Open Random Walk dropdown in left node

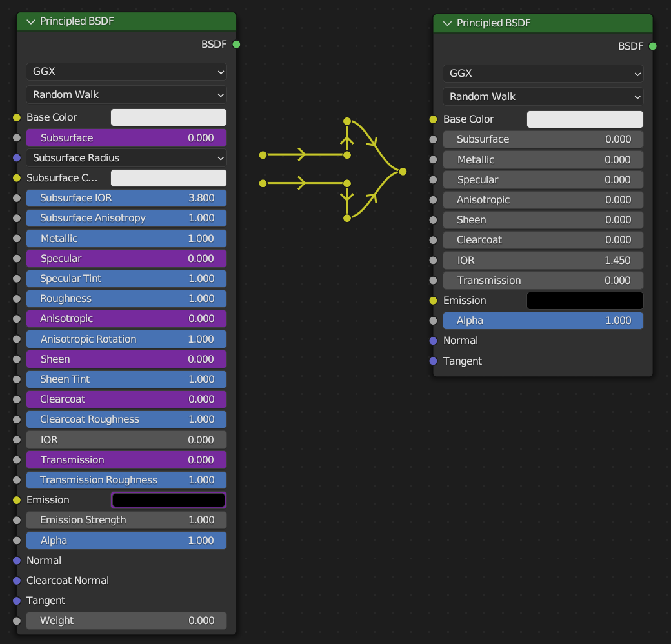[126, 95]
